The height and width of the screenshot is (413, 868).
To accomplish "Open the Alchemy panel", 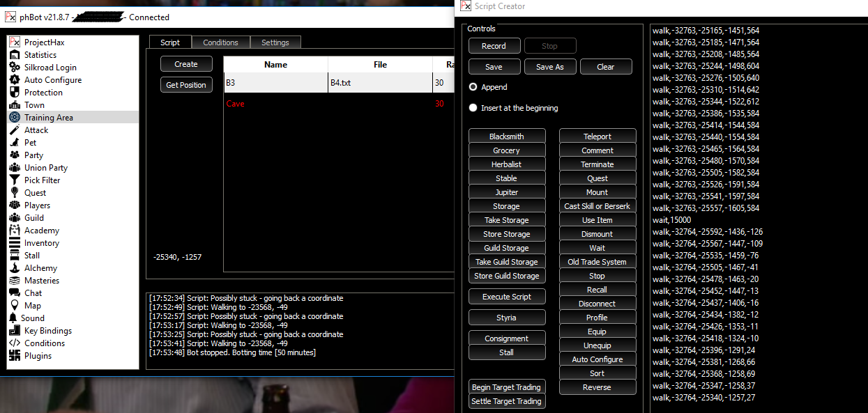I will (42, 267).
